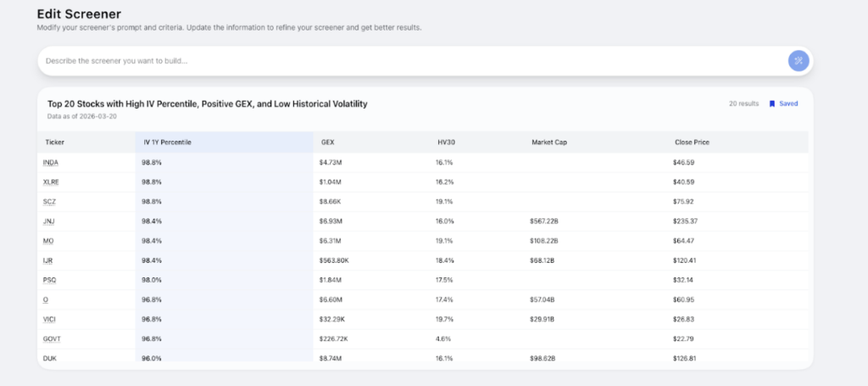Focus the screener description input field
Viewport: 868px width, 386px height.
coord(413,61)
